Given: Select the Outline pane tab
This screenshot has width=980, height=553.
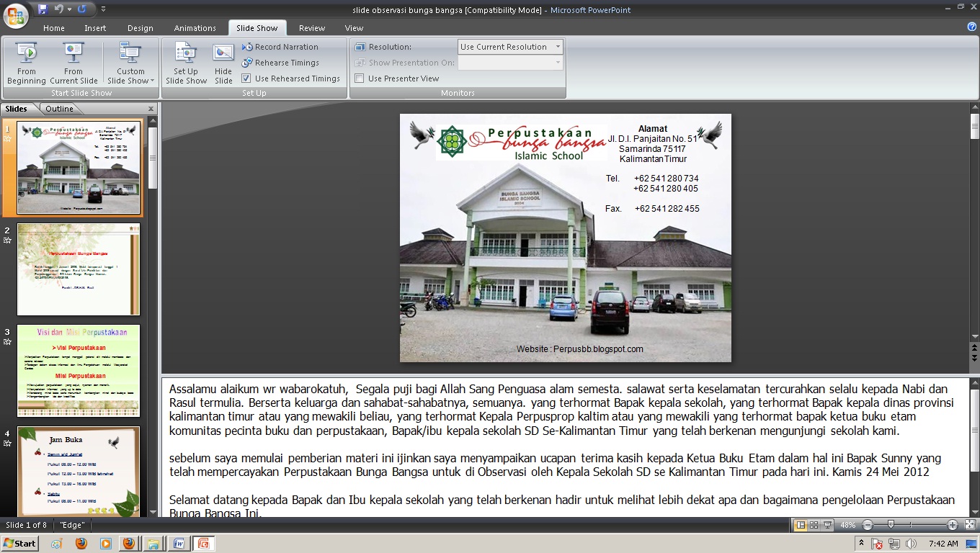Looking at the screenshot, I should point(59,109).
